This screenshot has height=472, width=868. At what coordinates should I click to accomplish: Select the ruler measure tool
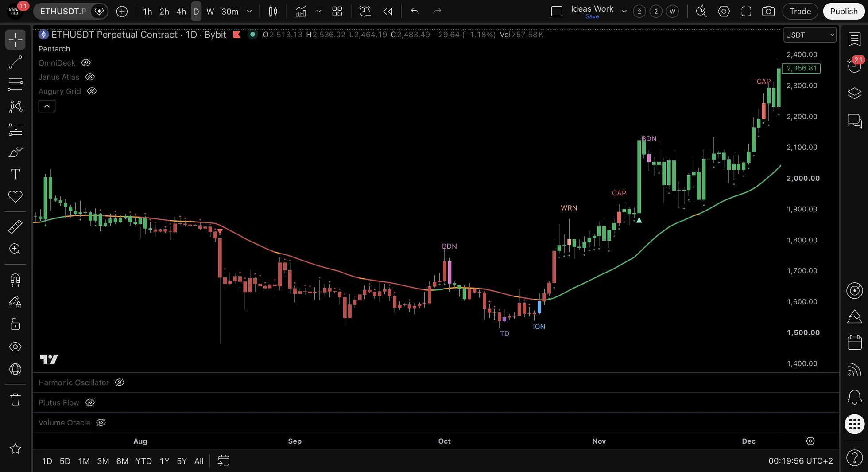pos(15,226)
